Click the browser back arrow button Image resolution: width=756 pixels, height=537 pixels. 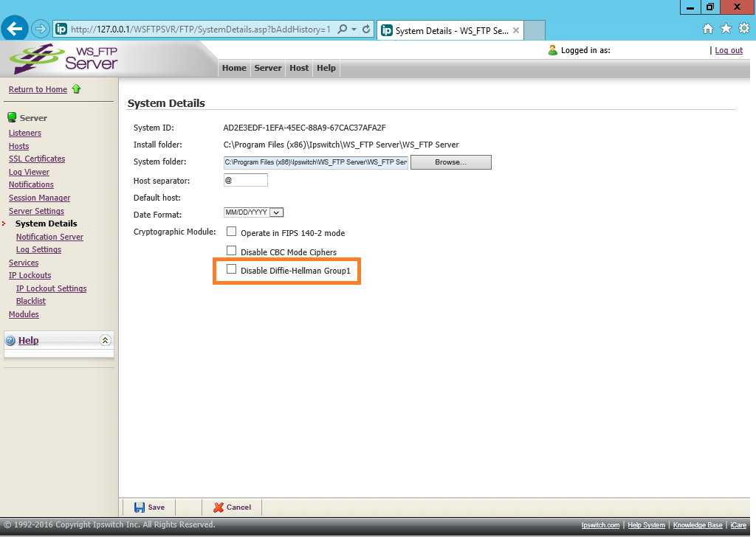pos(15,29)
